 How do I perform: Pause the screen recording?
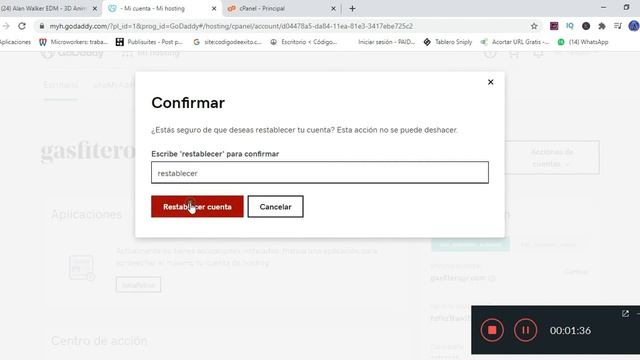tap(525, 330)
